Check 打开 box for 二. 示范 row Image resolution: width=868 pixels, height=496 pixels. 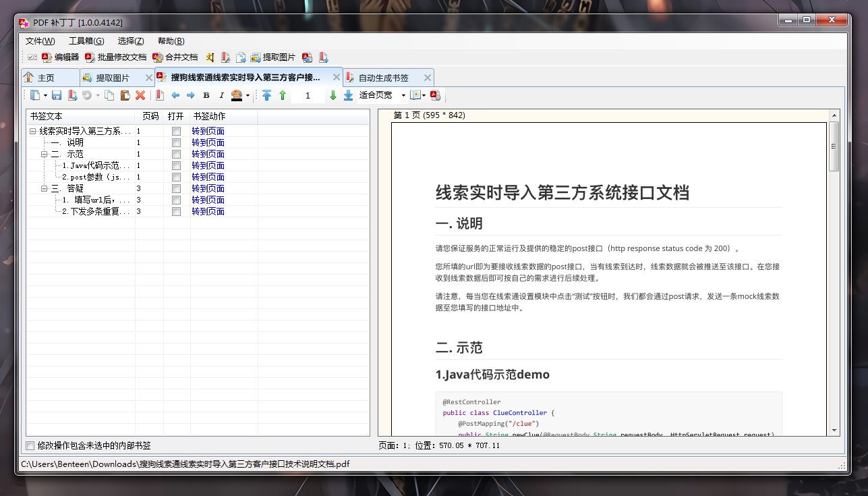pos(176,154)
